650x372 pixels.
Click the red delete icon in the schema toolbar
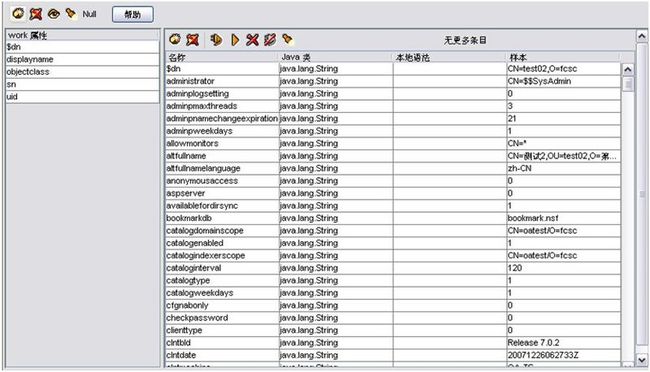coord(192,40)
